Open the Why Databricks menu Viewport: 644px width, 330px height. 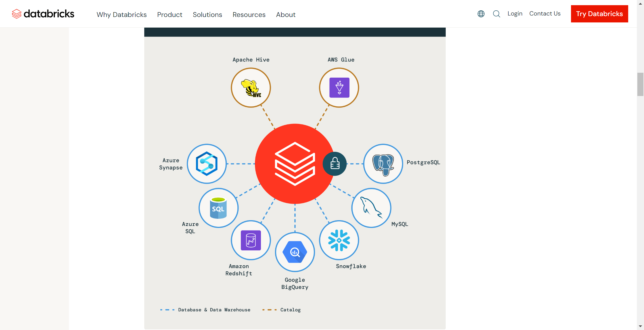click(x=122, y=15)
